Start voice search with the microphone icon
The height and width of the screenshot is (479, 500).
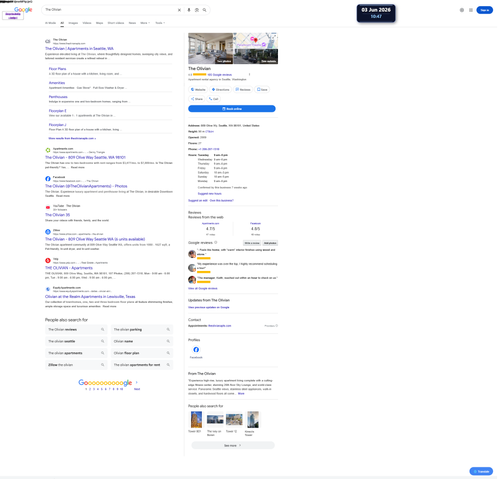tap(189, 10)
